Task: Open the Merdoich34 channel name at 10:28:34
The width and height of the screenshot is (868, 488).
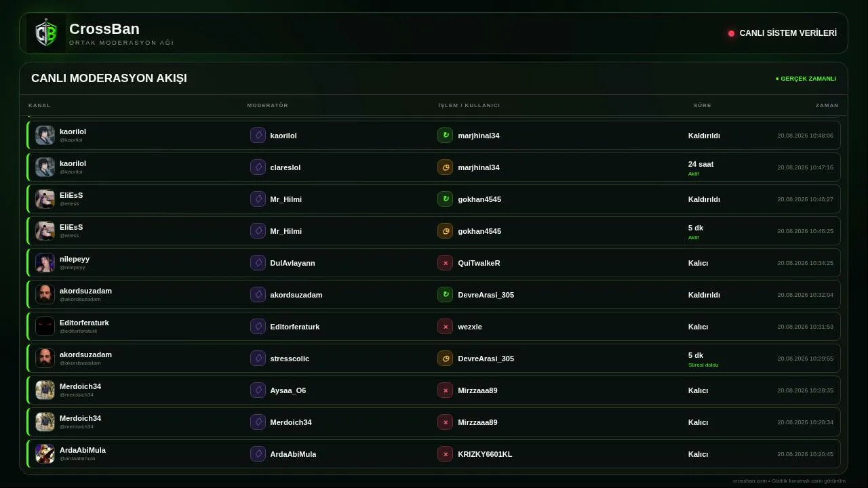Action: tap(80, 418)
